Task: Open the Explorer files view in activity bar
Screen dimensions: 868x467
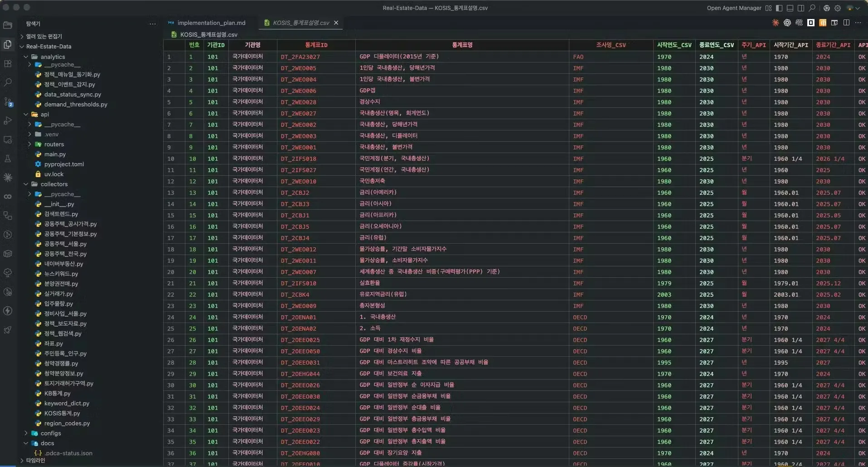Action: tap(8, 44)
